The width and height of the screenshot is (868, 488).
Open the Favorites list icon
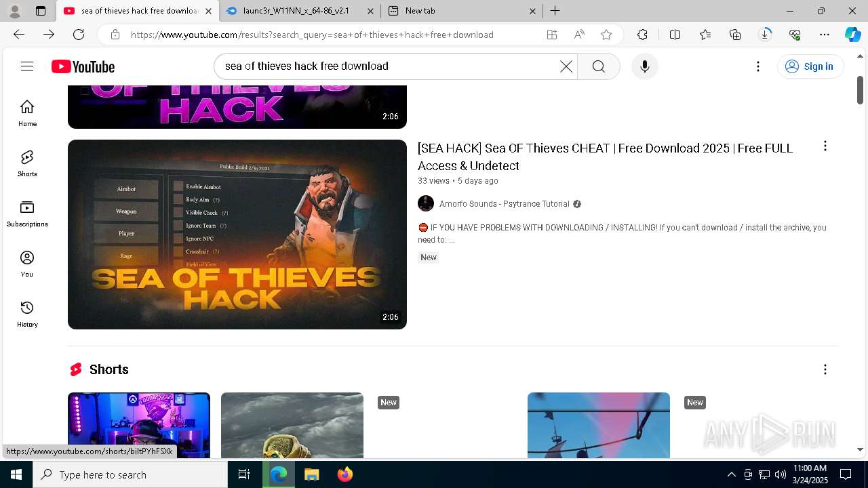(705, 35)
